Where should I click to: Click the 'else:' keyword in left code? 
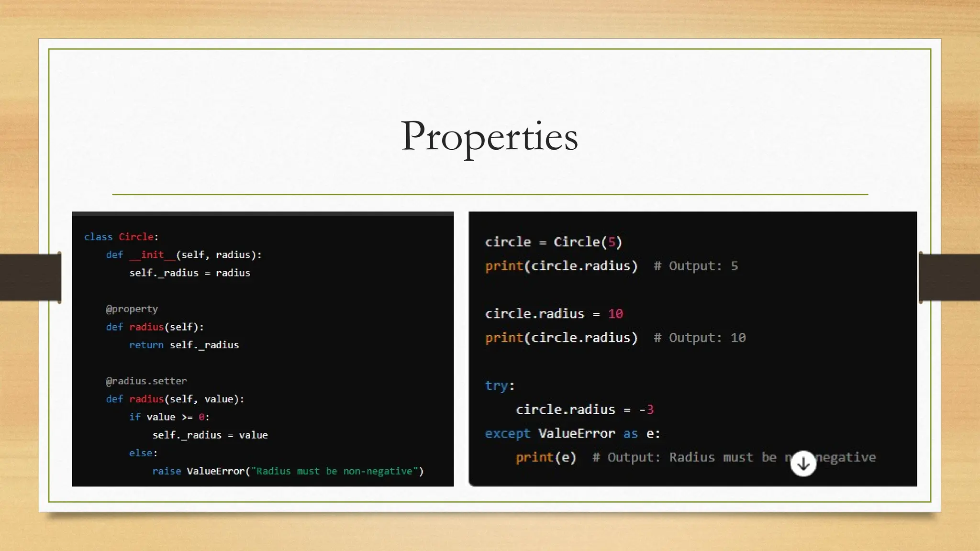click(x=143, y=453)
